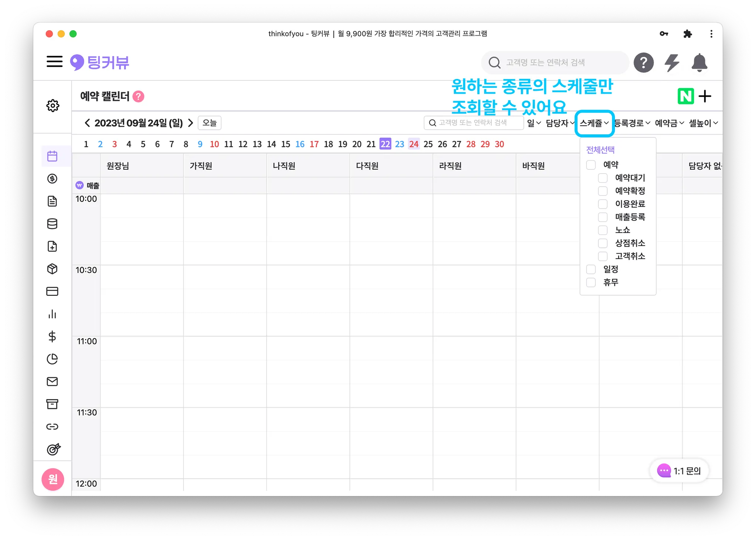Click the green Naver N icon
The image size is (756, 540).
(685, 96)
